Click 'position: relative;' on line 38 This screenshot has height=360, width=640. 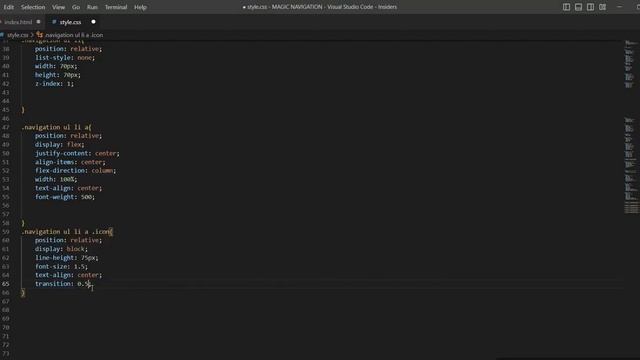click(x=68, y=49)
